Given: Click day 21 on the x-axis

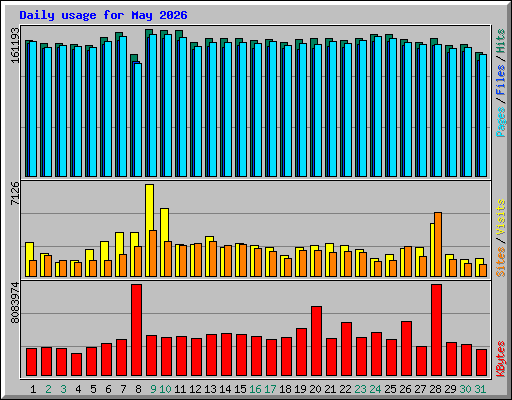Looking at the screenshot, I should pos(330,389).
